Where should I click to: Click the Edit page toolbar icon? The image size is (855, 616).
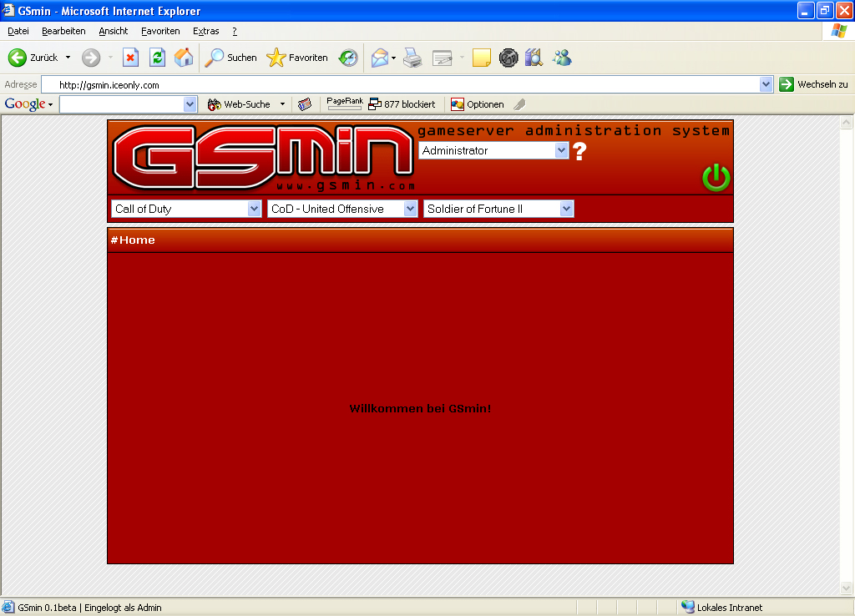coord(443,58)
